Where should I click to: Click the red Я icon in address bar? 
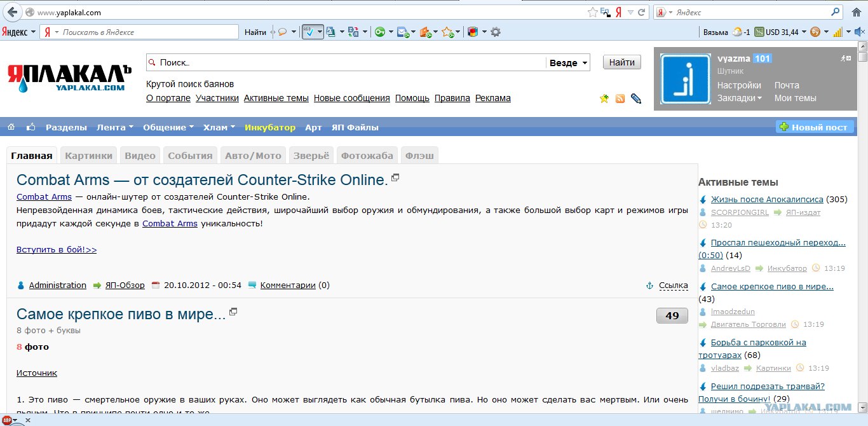[618, 12]
